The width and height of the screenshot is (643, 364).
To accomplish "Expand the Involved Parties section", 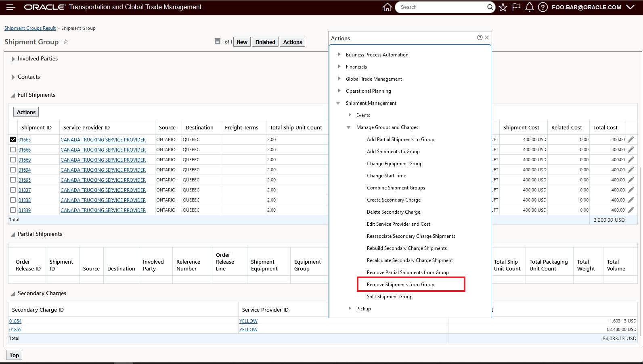I will click(x=13, y=59).
